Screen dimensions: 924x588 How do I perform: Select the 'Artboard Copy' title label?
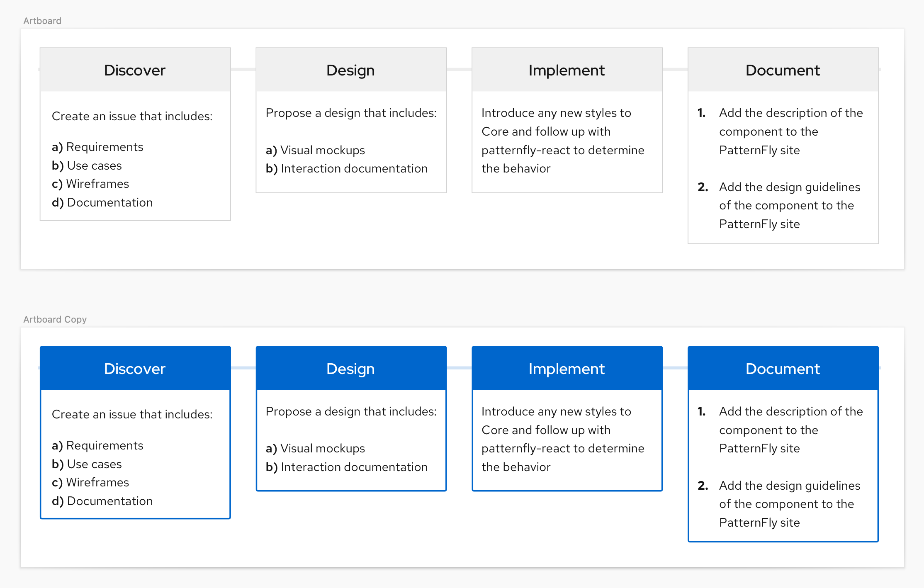click(55, 319)
